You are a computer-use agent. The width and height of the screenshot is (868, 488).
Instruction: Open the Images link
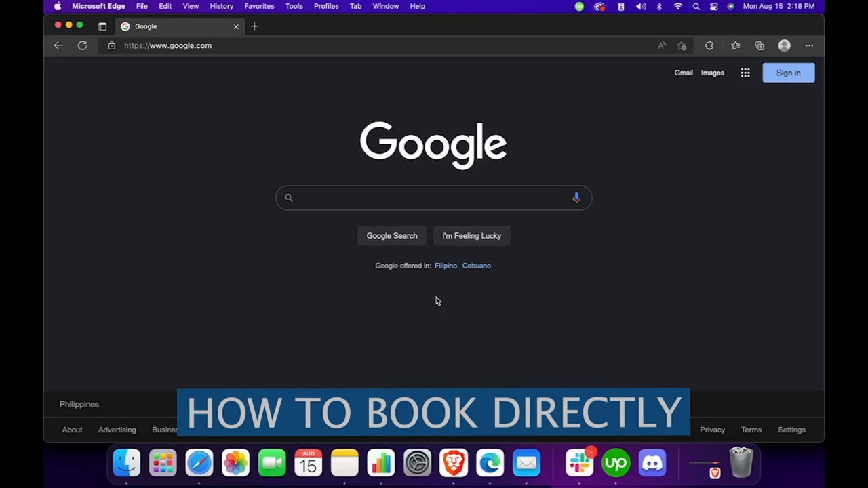(x=713, y=73)
